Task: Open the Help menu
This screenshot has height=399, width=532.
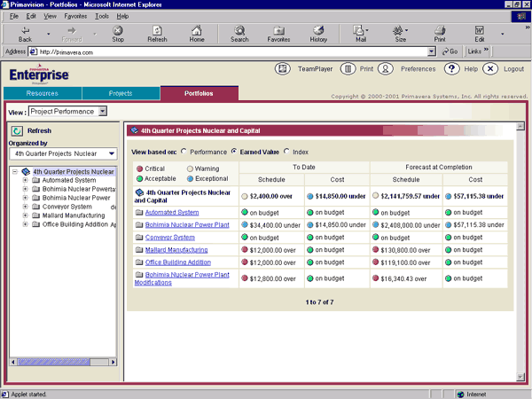Action: coord(122,16)
